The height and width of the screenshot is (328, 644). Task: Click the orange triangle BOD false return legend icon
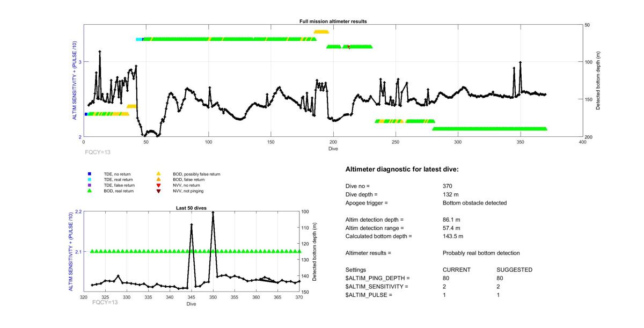158,179
